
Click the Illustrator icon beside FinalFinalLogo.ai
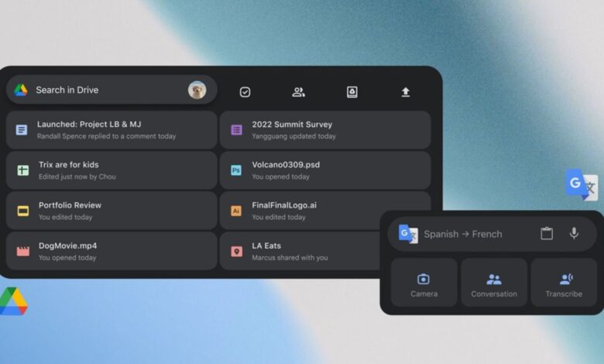236,211
